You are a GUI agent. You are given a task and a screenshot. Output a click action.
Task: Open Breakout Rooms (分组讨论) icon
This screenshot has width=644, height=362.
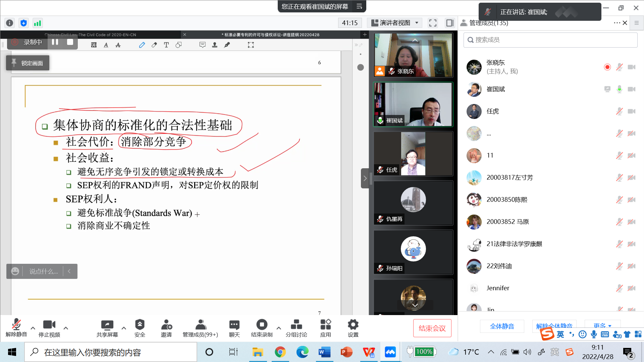click(296, 325)
